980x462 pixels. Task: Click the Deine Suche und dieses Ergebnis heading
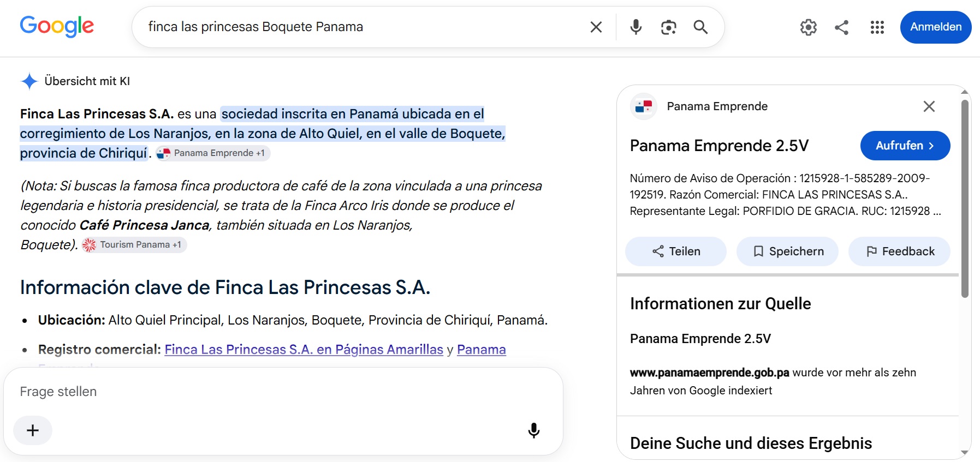(x=751, y=443)
